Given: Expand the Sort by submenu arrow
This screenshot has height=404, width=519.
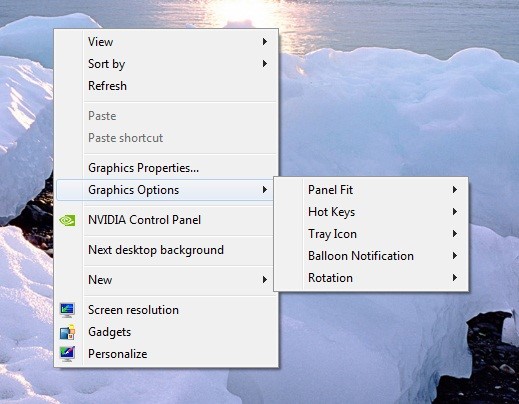Looking at the screenshot, I should pyautogui.click(x=265, y=64).
